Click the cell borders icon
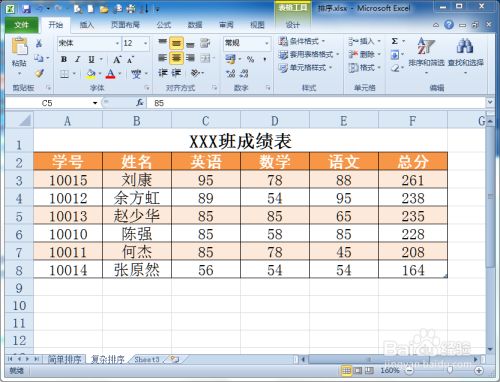This screenshot has width=500, height=382. coord(64,73)
